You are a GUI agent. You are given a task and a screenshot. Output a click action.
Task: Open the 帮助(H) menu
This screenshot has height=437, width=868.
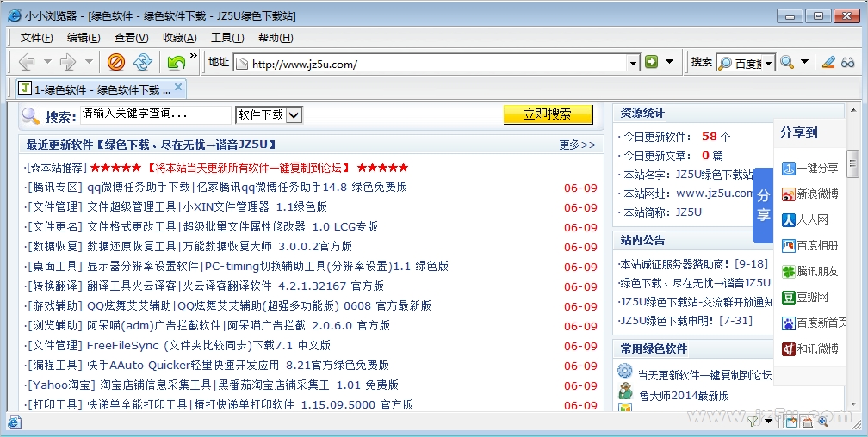[276, 38]
